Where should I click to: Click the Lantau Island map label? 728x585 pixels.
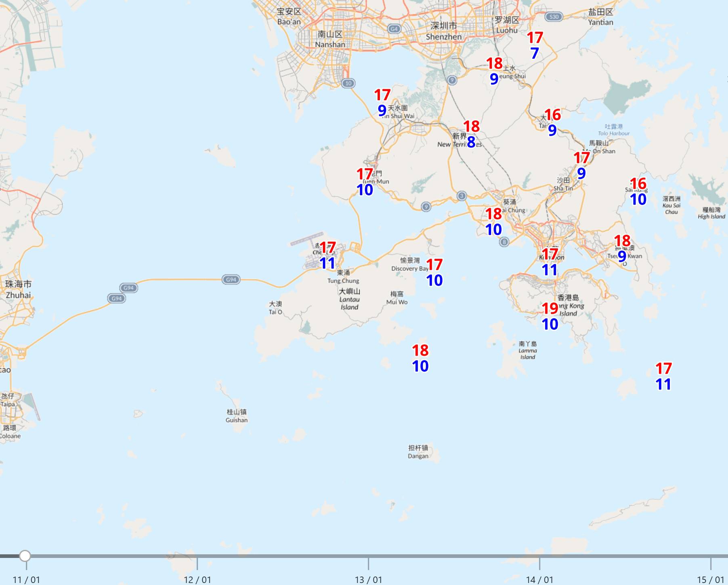[x=349, y=299]
